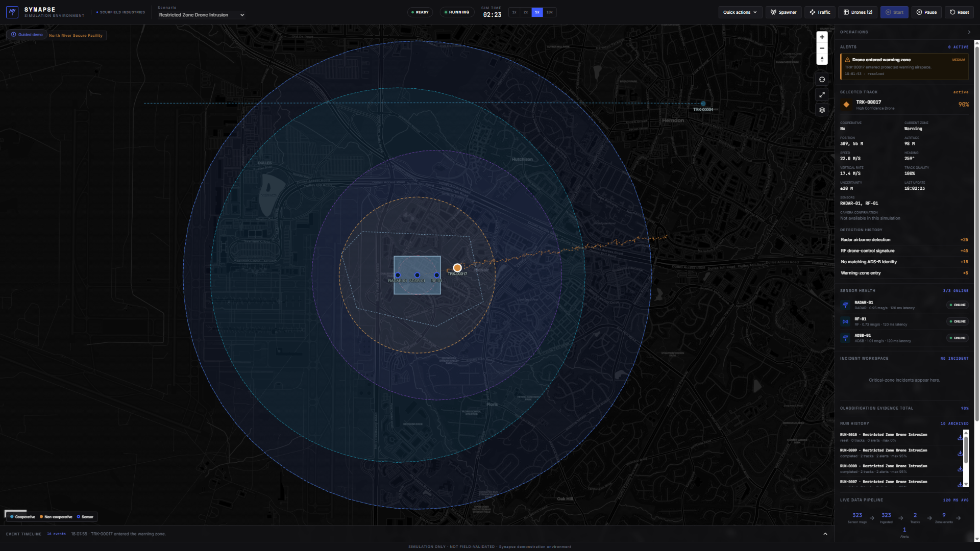Click the 90% classification evidence total
The image size is (980, 551).
tap(965, 408)
